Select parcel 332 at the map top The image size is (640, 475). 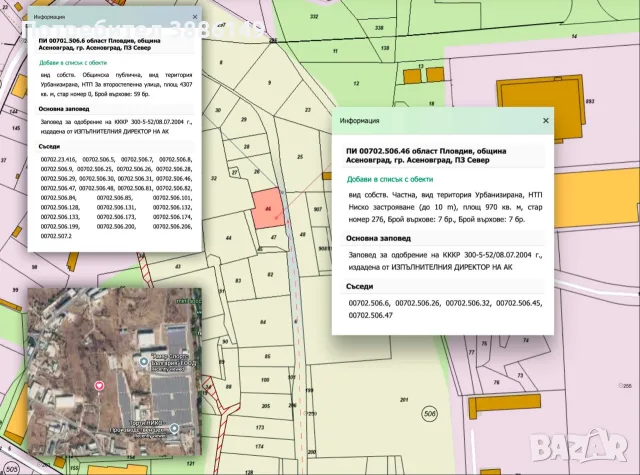(x=313, y=16)
